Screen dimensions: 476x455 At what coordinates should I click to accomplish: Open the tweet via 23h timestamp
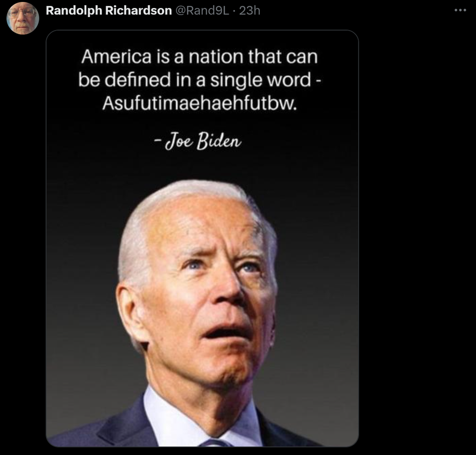pos(250,11)
